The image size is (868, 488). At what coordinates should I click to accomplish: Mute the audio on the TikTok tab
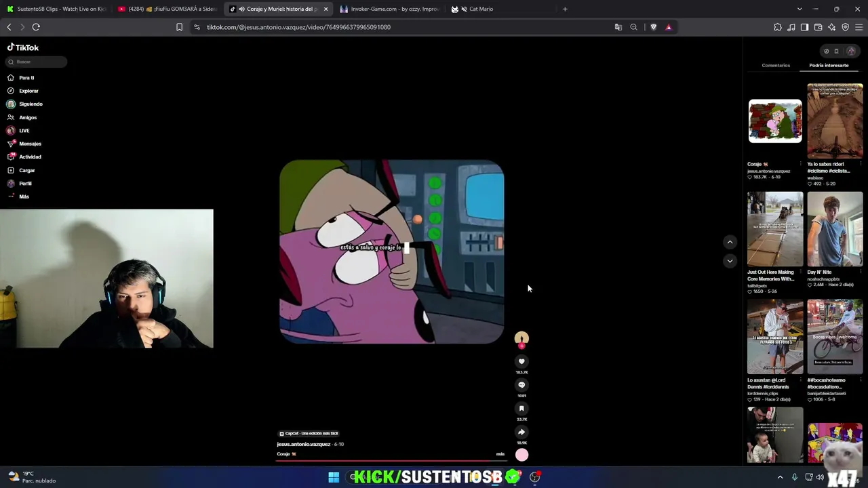click(x=241, y=9)
